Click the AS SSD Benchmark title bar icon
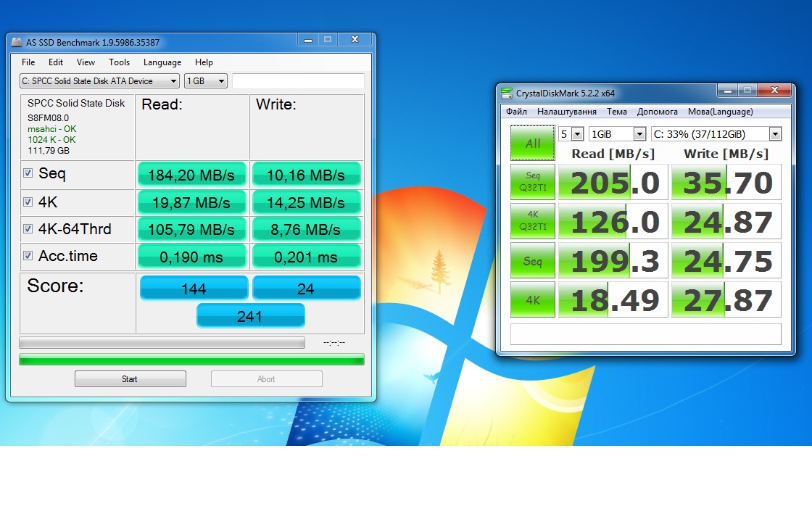The width and height of the screenshot is (812, 522). (x=17, y=43)
